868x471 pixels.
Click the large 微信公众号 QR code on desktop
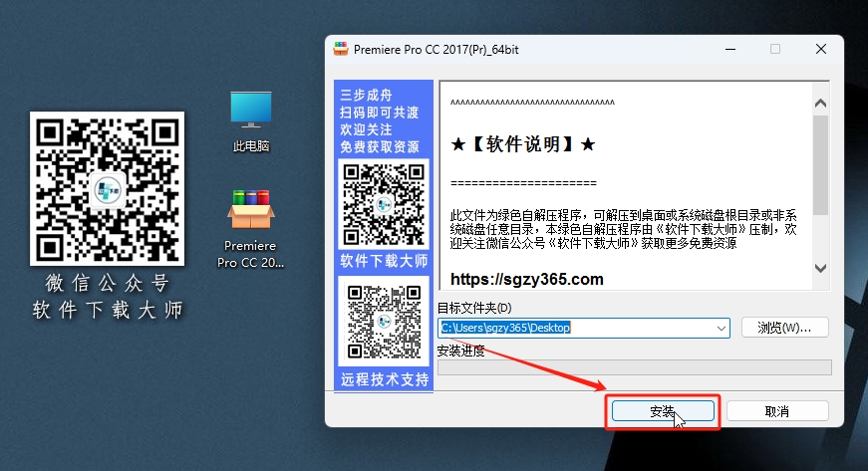pyautogui.click(x=107, y=188)
